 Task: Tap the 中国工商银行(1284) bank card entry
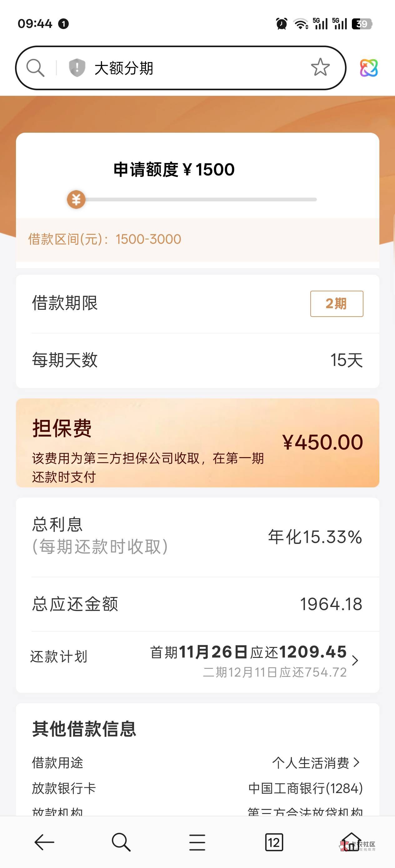tap(305, 788)
